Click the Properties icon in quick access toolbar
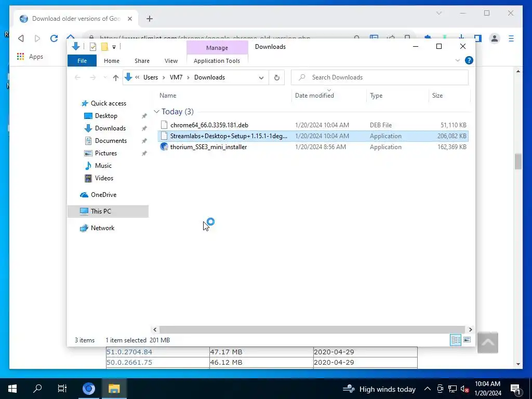532x399 pixels. [92, 47]
